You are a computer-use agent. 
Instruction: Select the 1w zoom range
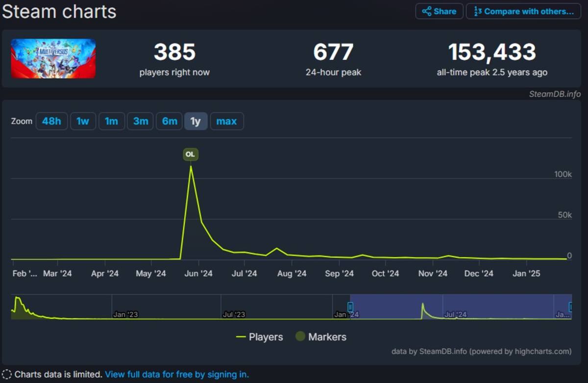pyautogui.click(x=83, y=121)
